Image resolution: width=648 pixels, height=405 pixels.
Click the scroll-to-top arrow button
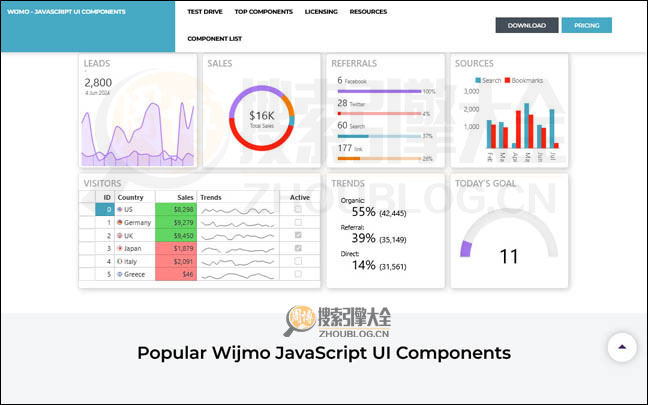(622, 347)
